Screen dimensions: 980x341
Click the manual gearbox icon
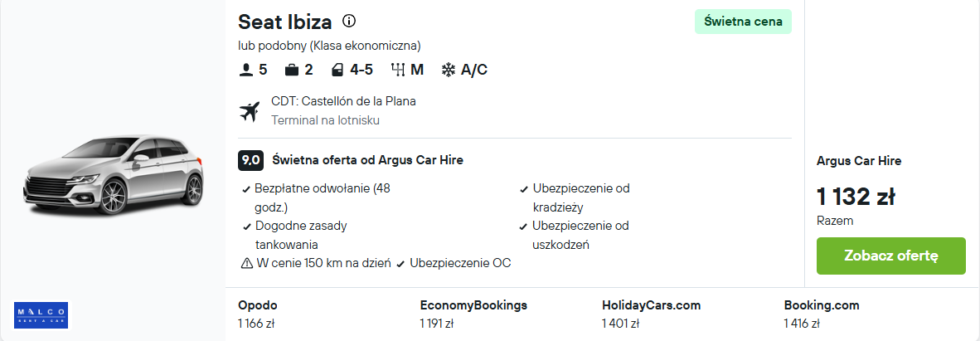point(397,70)
